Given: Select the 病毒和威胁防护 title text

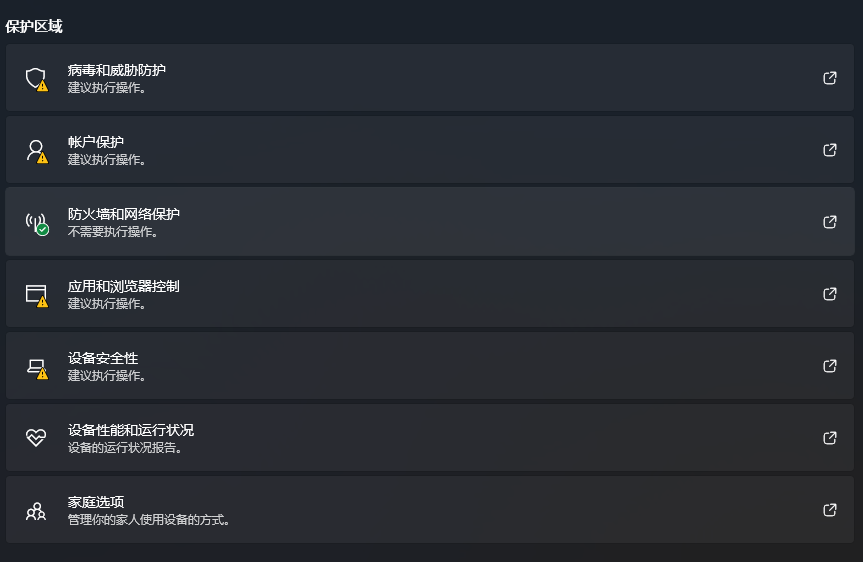Looking at the screenshot, I should coord(117,70).
